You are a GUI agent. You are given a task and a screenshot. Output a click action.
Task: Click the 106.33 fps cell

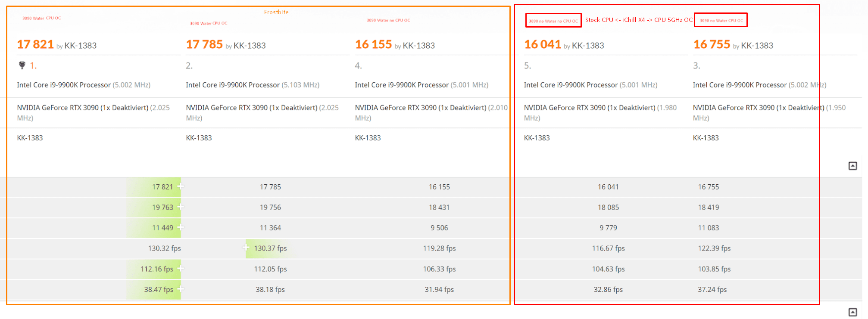click(x=439, y=269)
